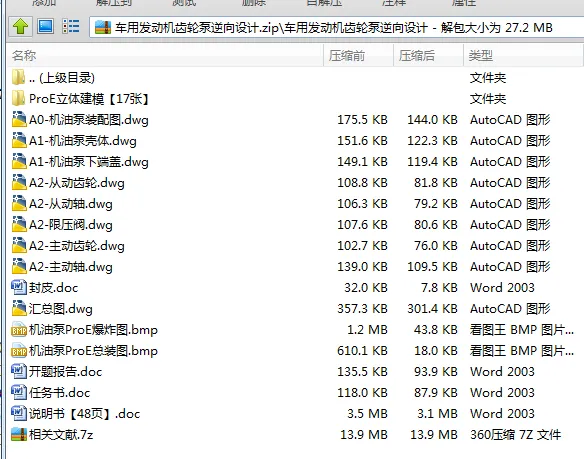Click the 3.5 MB size cell
584x459 pixels.
click(x=368, y=414)
